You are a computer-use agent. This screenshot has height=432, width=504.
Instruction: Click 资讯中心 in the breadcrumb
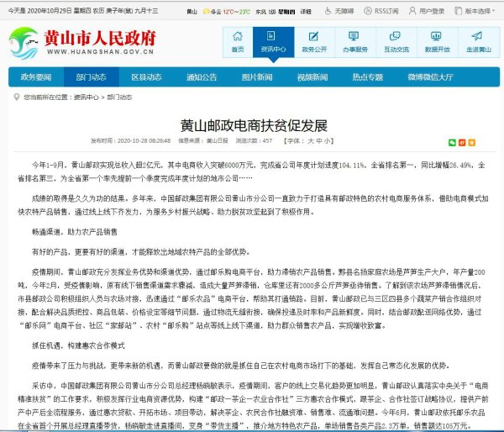pos(87,97)
